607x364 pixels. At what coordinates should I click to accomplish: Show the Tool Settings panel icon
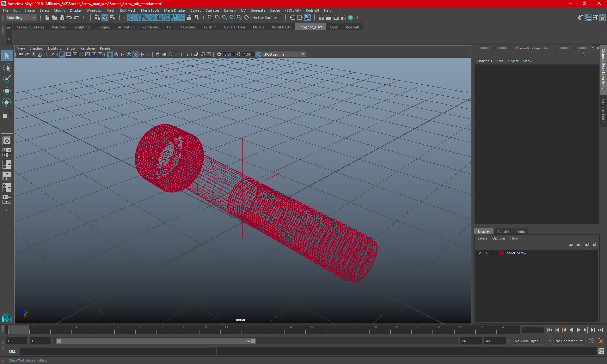point(595,18)
